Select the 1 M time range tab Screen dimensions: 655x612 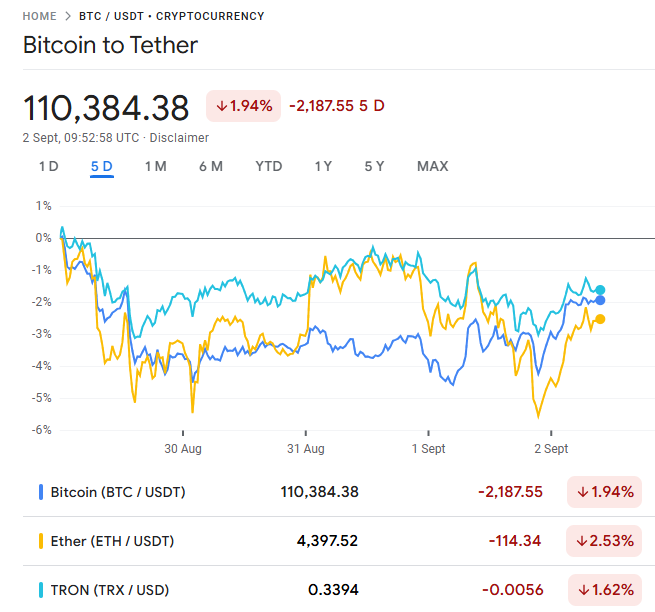pyautogui.click(x=155, y=166)
